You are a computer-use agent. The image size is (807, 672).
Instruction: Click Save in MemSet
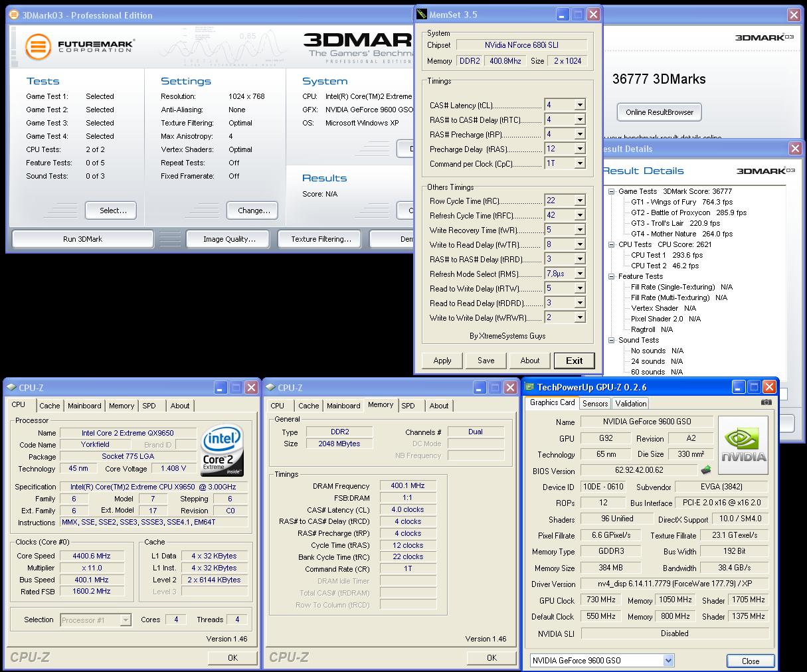[486, 361]
